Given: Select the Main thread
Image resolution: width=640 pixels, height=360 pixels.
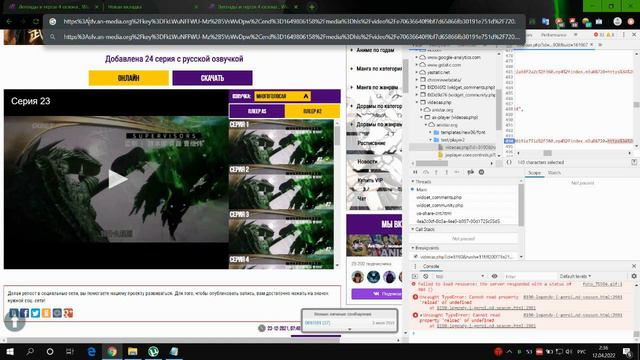Looking at the screenshot, I should (x=421, y=190).
